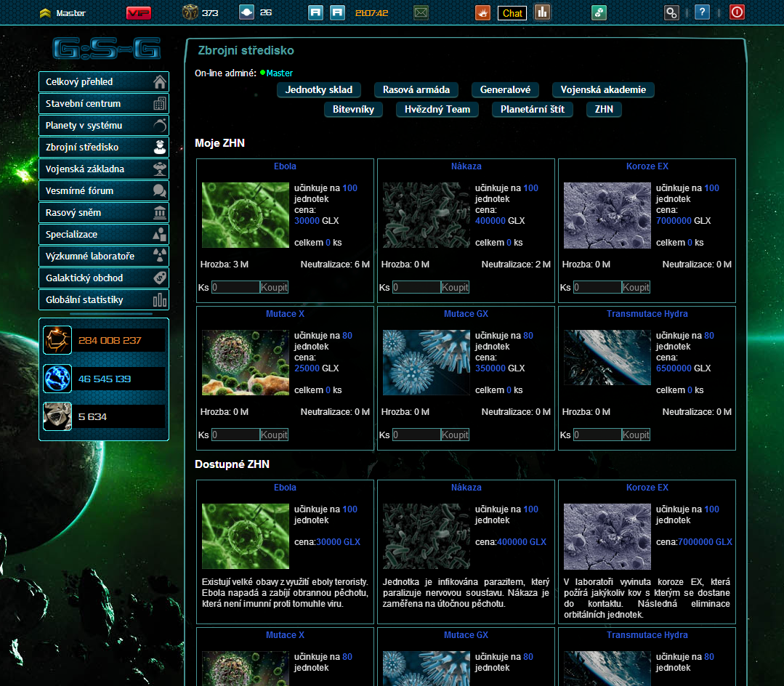
Task: Open Stavební centrum in the sidebar
Action: pyautogui.click(x=104, y=103)
